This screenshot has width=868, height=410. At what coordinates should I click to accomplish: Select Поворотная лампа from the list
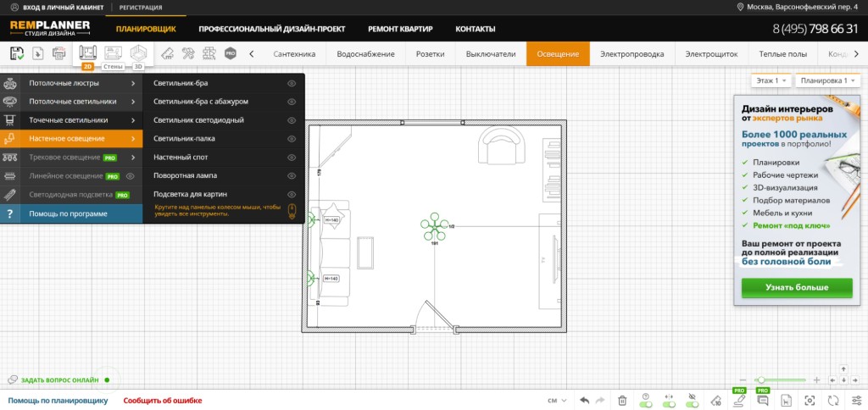tap(185, 175)
